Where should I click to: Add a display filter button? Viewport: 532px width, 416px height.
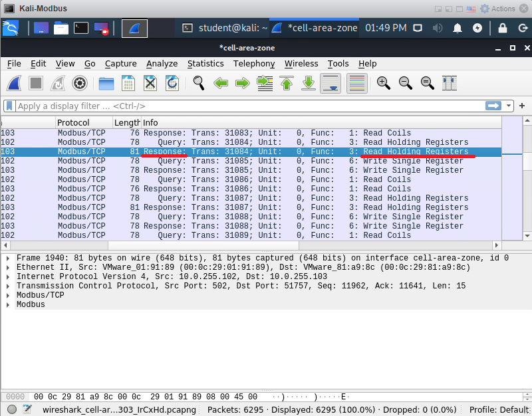tap(522, 106)
